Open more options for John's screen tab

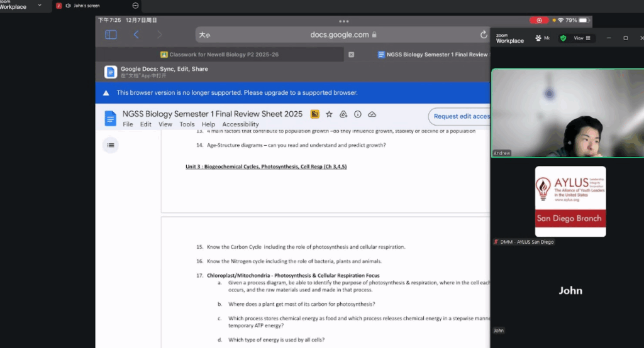pos(135,6)
